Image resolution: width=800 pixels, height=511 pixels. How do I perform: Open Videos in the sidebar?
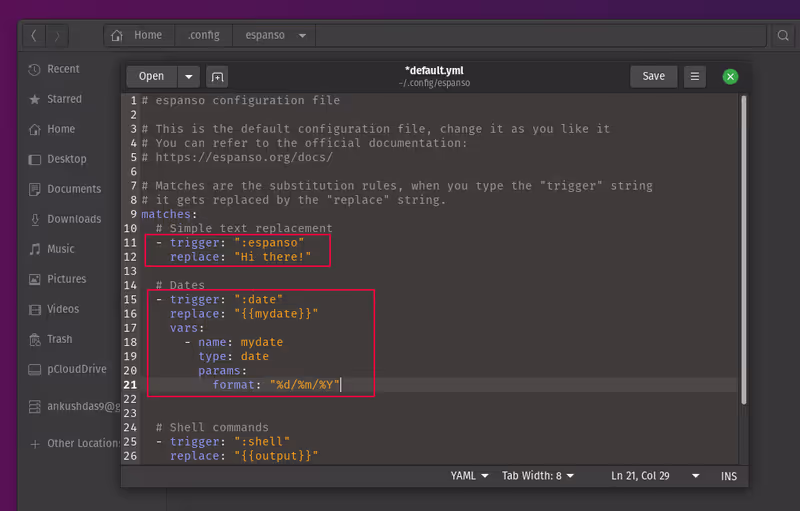[63, 309]
